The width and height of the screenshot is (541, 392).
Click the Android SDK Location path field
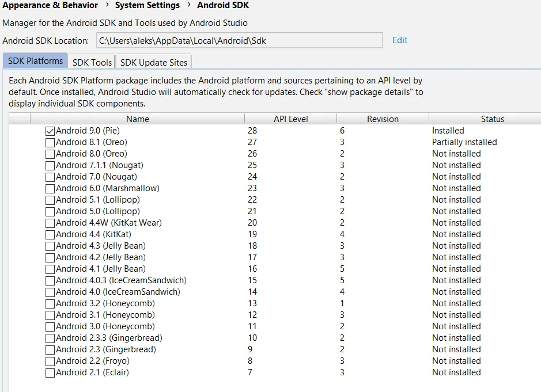click(239, 40)
